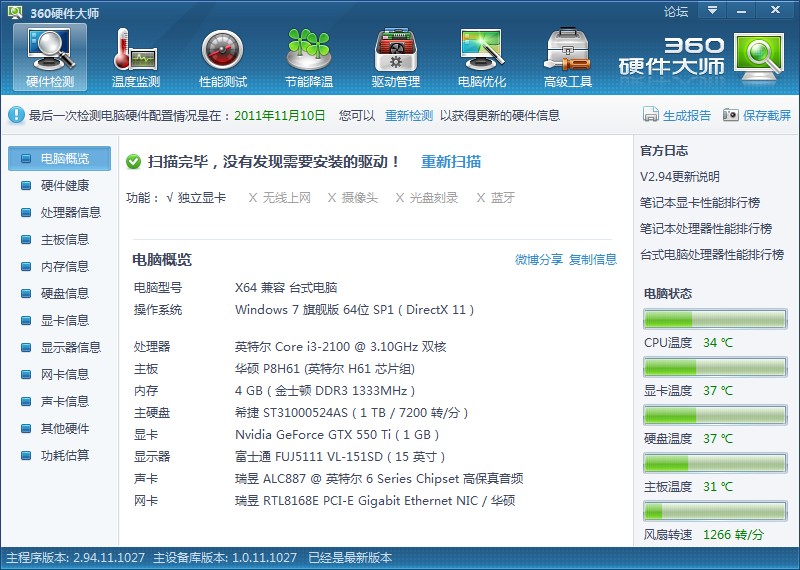Viewport: 800px width, 570px height.
Task: Open the title bar dropdown menu arrow
Action: click(712, 11)
